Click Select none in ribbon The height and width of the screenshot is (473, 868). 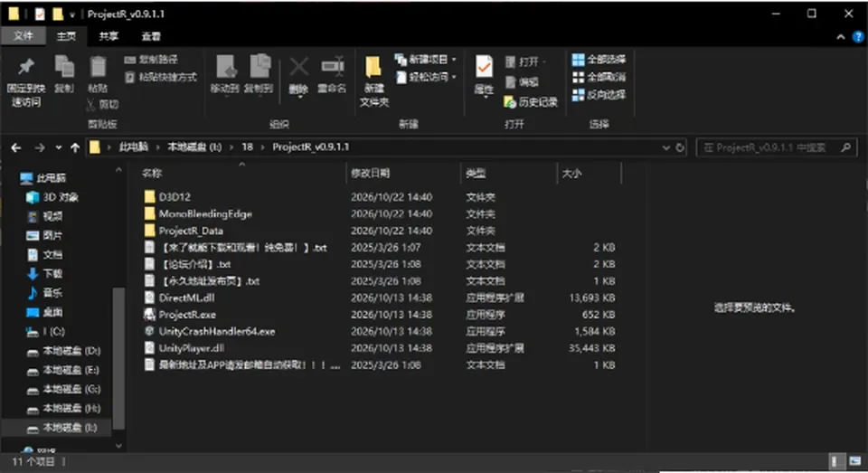coord(599,77)
